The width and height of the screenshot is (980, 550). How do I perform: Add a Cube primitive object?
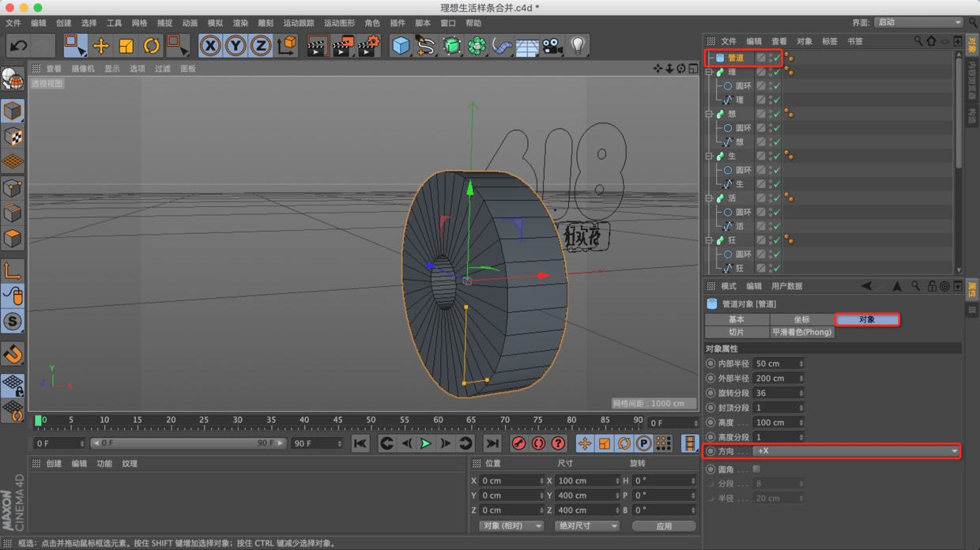click(401, 46)
